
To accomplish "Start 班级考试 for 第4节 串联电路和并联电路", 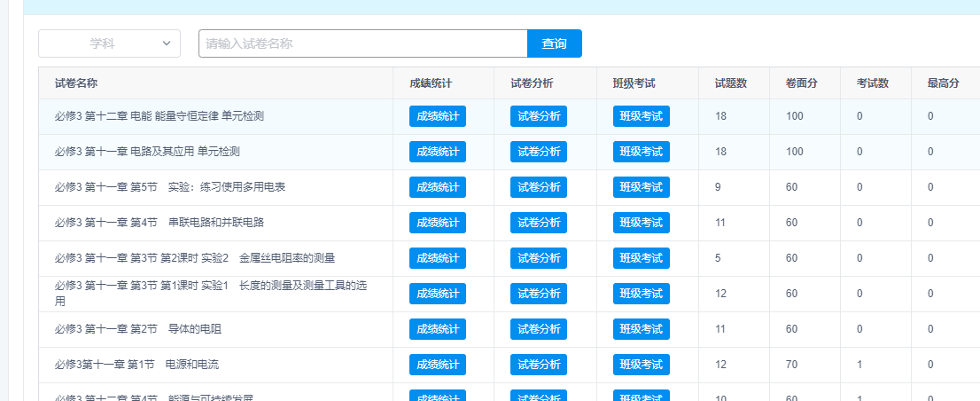I will [642, 223].
